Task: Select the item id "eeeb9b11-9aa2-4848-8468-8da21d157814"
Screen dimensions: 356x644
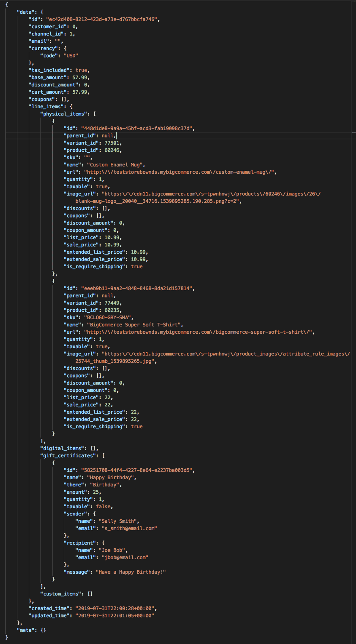Action: 136,288
